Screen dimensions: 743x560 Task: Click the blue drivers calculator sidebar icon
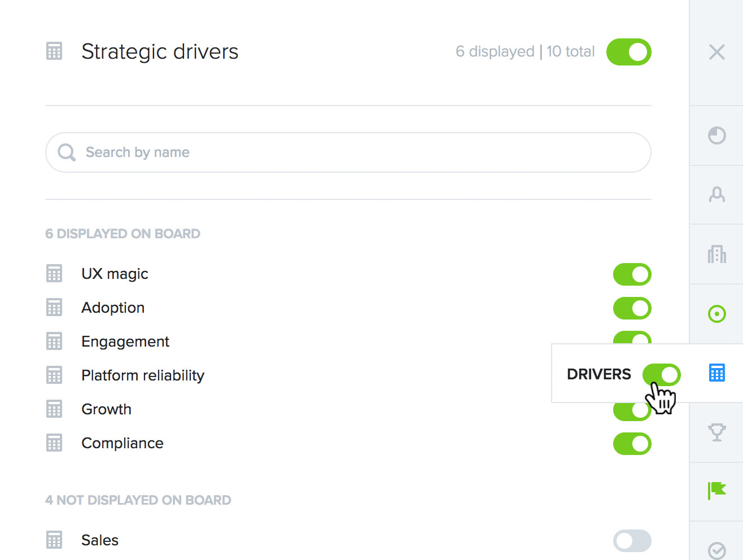tap(716, 373)
